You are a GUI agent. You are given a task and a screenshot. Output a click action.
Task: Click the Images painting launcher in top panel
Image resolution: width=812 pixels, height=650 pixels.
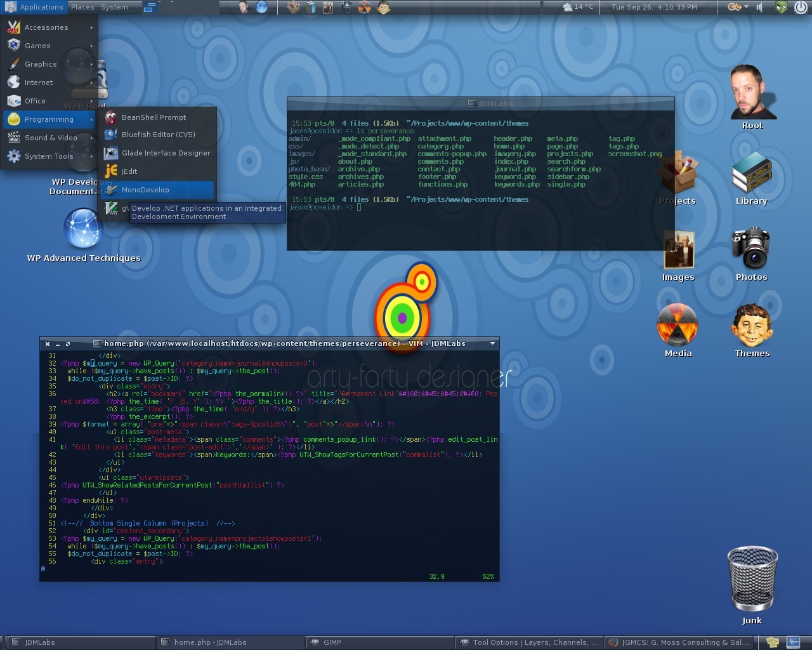pos(328,7)
